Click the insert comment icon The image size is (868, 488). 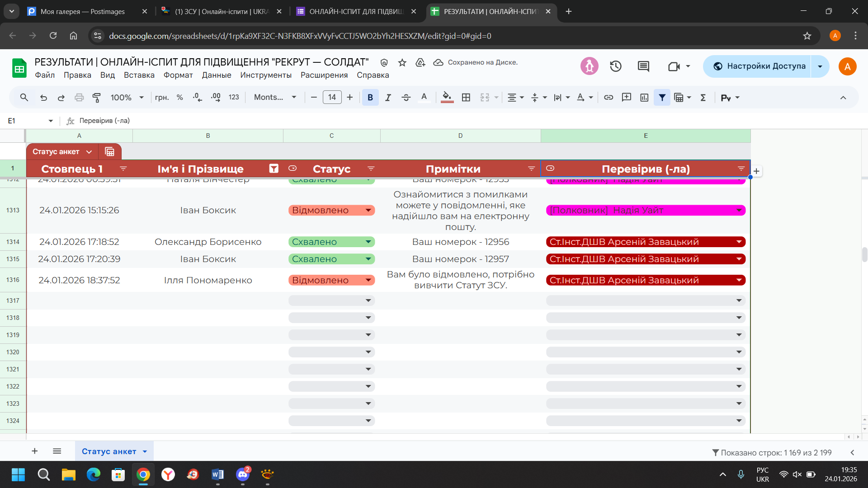(626, 98)
